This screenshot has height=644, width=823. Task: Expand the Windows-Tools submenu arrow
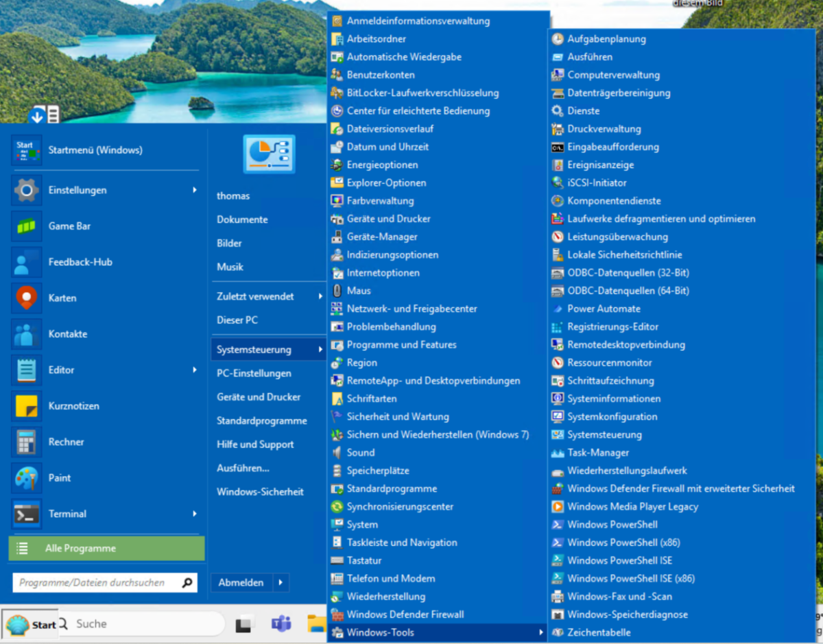[x=541, y=632]
